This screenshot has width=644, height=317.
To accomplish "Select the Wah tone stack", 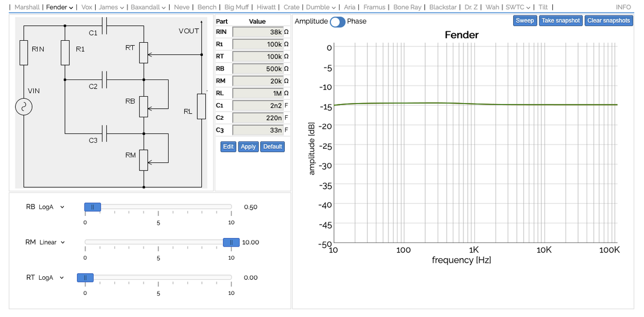I will (492, 7).
